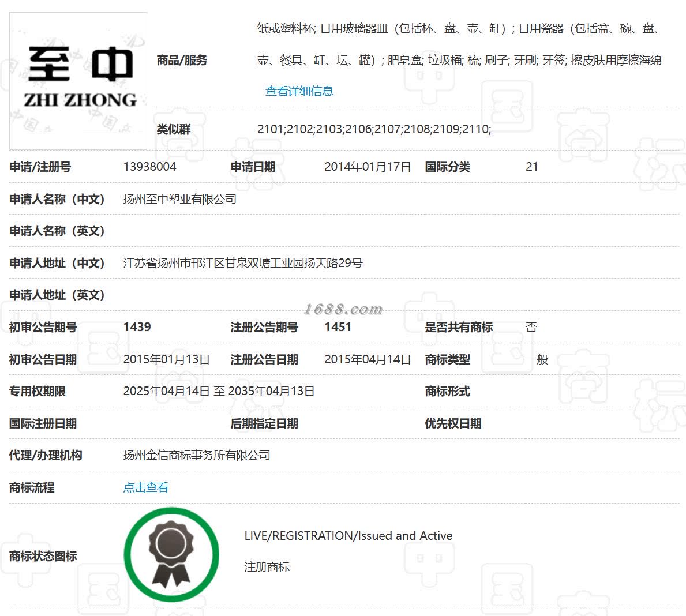Click applicant name 扬州至中塑业有限公司
Image resolution: width=686 pixels, height=616 pixels.
180,199
